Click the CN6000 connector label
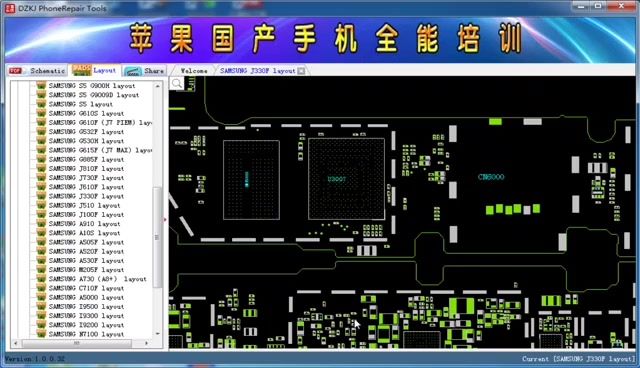Screen dimensions: 640x368 (491, 177)
